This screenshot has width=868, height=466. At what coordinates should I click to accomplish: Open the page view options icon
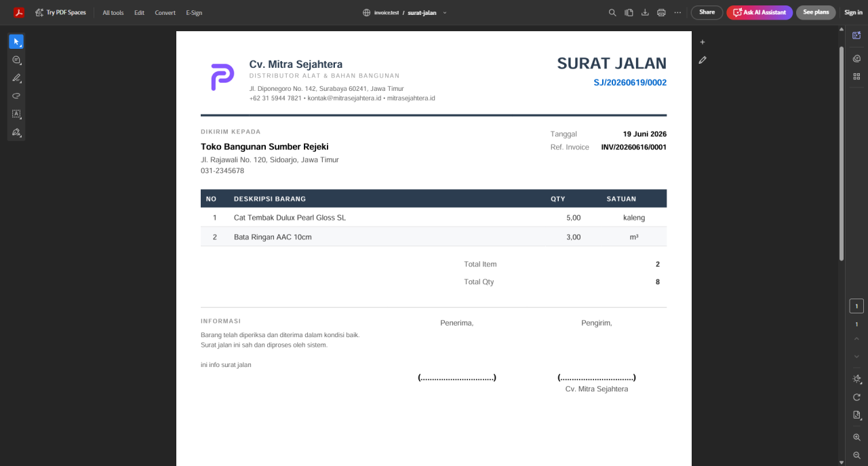click(x=856, y=414)
